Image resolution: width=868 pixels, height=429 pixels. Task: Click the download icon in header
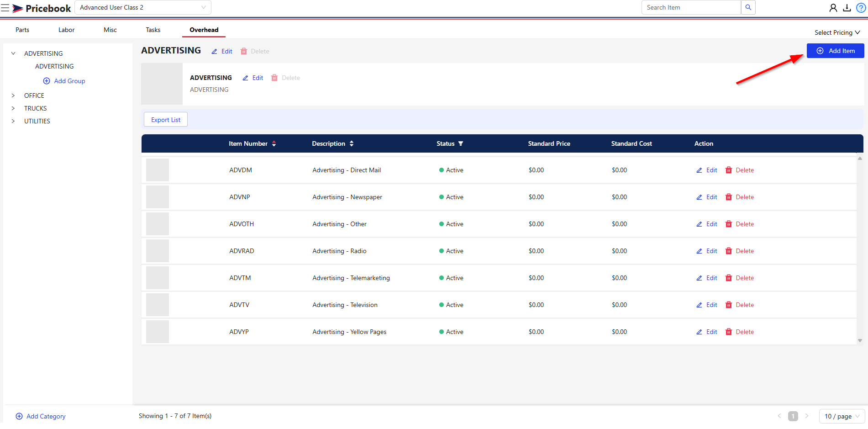(x=847, y=8)
